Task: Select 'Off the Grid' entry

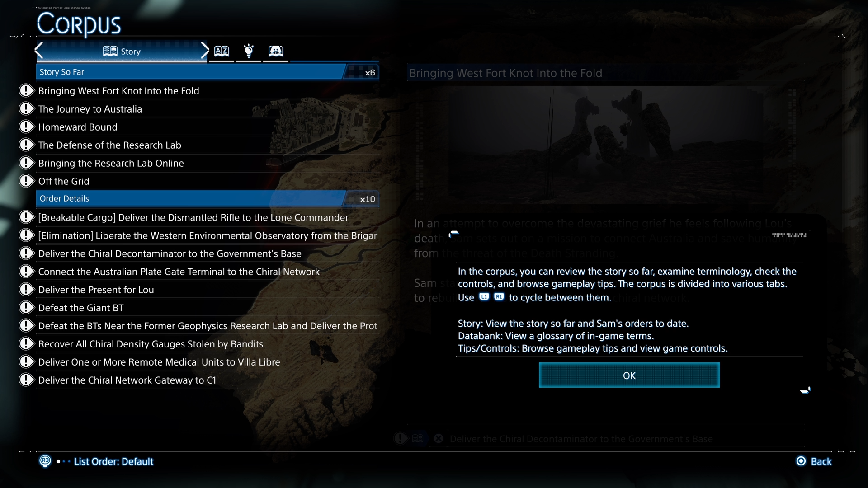Action: tap(208, 181)
